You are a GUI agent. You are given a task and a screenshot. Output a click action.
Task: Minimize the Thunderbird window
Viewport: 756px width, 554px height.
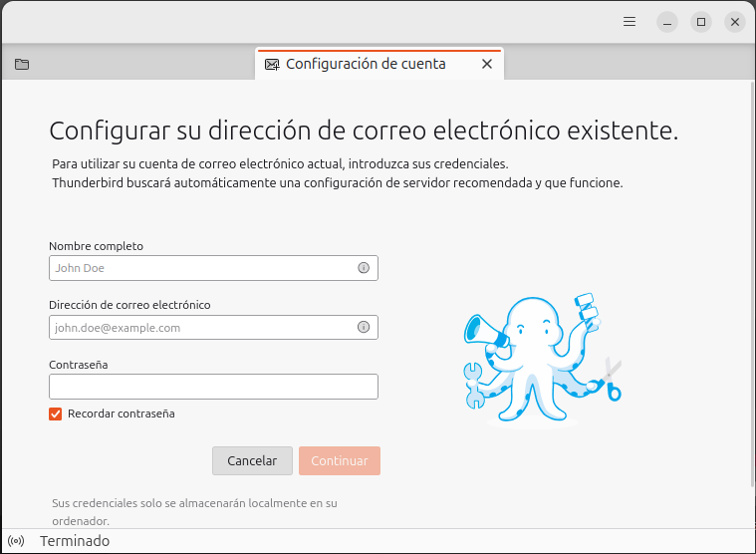point(667,22)
